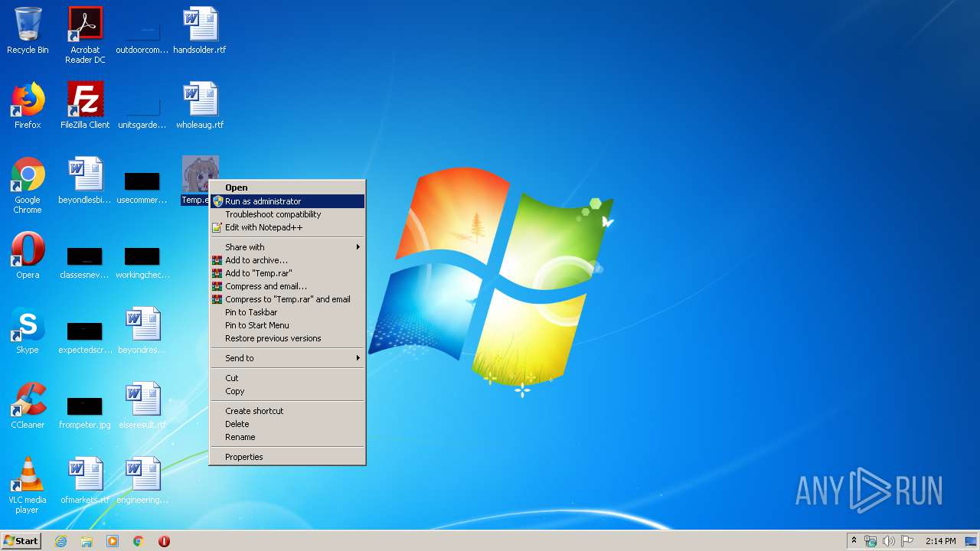
Task: Select the FileZilla Client shortcut
Action: (85, 99)
